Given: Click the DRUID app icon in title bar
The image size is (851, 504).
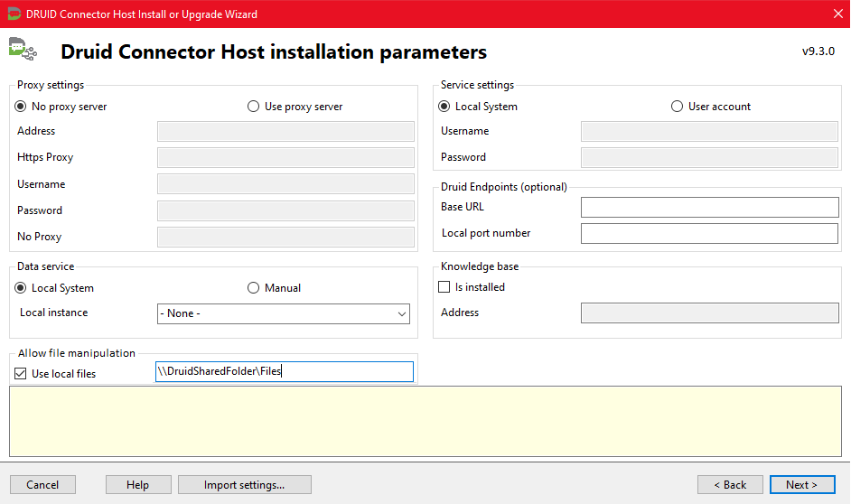Looking at the screenshot, I should click(x=14, y=14).
